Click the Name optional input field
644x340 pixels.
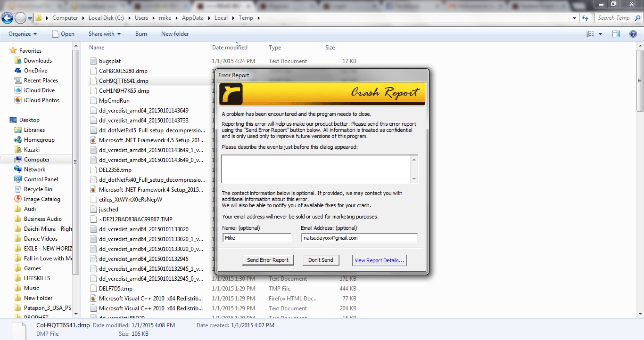tap(257, 238)
